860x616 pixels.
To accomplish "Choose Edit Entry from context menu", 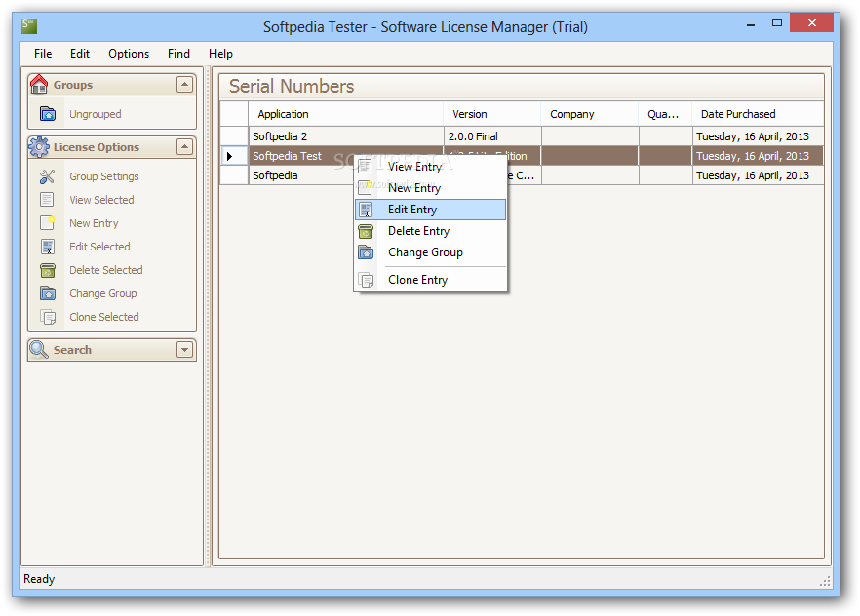I will [431, 210].
